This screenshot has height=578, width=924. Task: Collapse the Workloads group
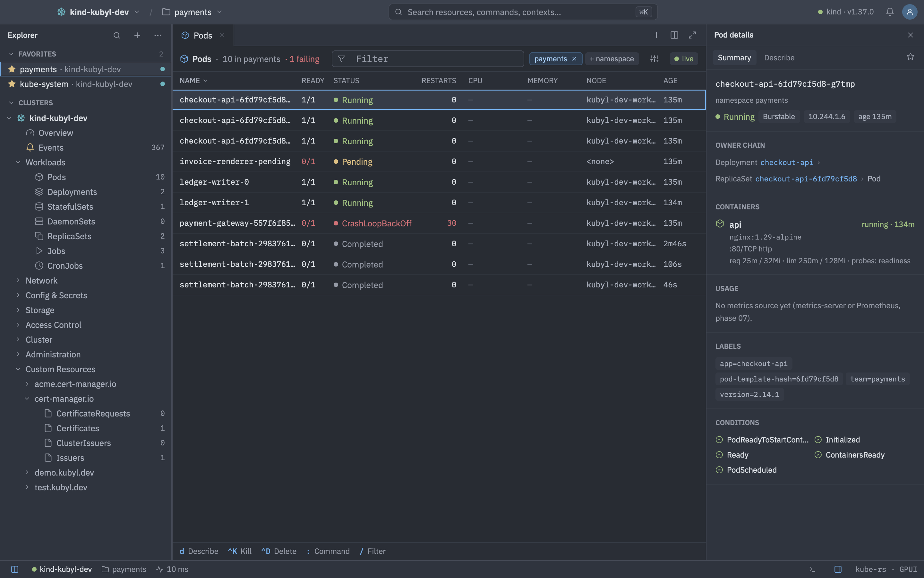tap(18, 162)
